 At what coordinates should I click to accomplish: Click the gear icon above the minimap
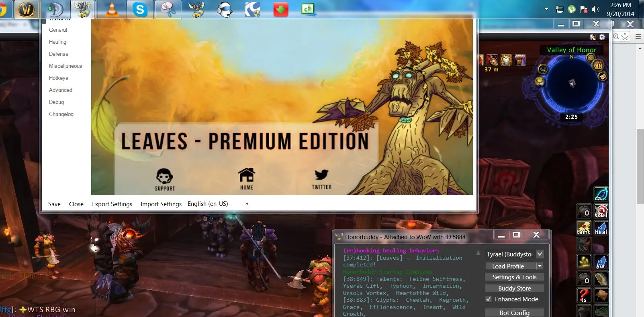[602, 37]
